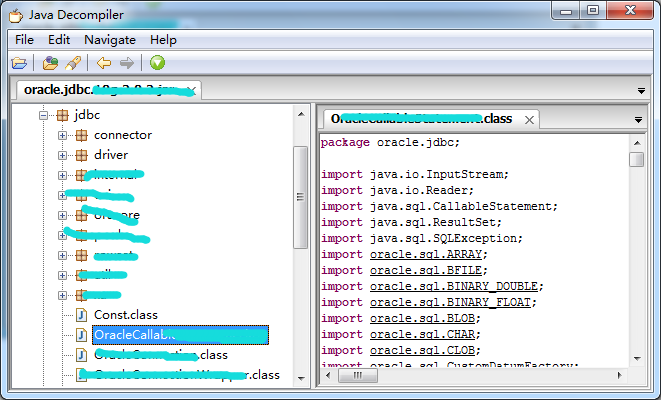Select the highlighted OracleCallable class item

pos(180,335)
